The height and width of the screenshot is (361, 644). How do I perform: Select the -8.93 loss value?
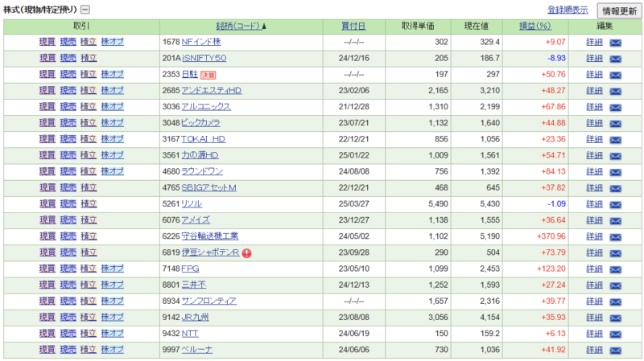tap(556, 58)
